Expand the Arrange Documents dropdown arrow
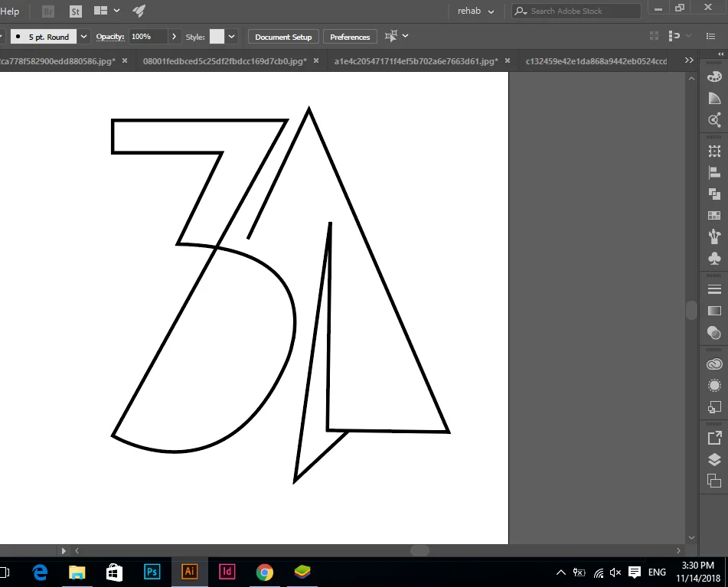 pyautogui.click(x=117, y=10)
